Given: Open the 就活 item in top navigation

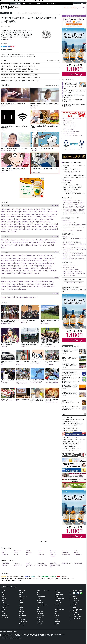Looking at the screenshot, I should coord(30,3).
